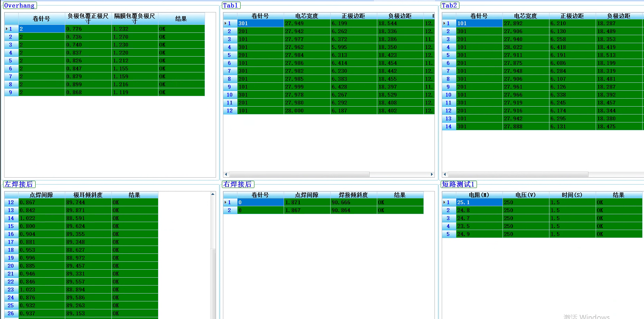Click row header 20 in 左焊接后 table
The height and width of the screenshot is (319, 644).
[11, 266]
